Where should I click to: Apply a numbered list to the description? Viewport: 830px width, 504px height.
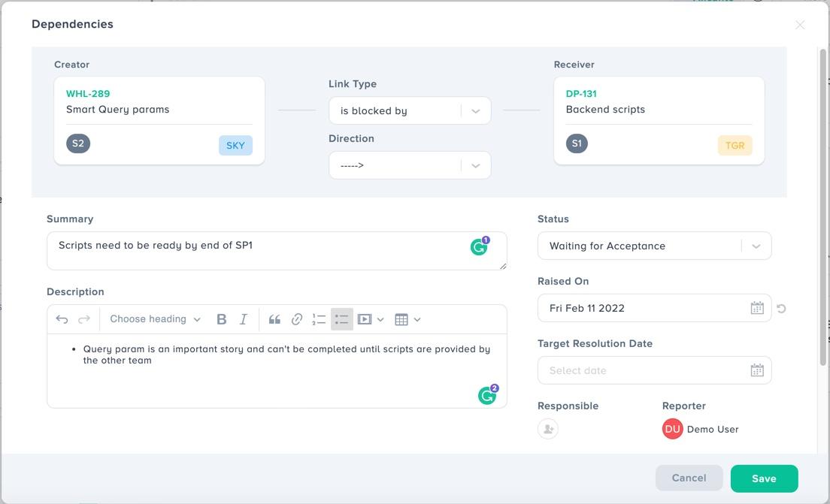tap(319, 318)
